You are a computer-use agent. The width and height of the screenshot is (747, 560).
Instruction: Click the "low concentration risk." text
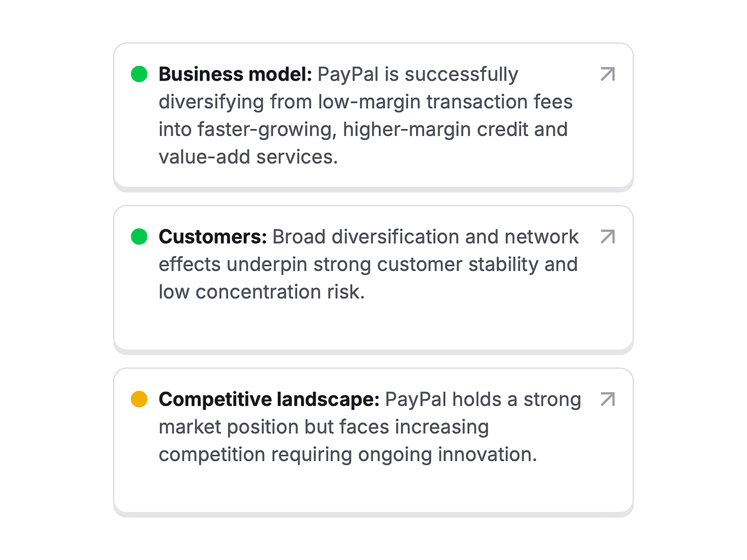click(x=261, y=292)
